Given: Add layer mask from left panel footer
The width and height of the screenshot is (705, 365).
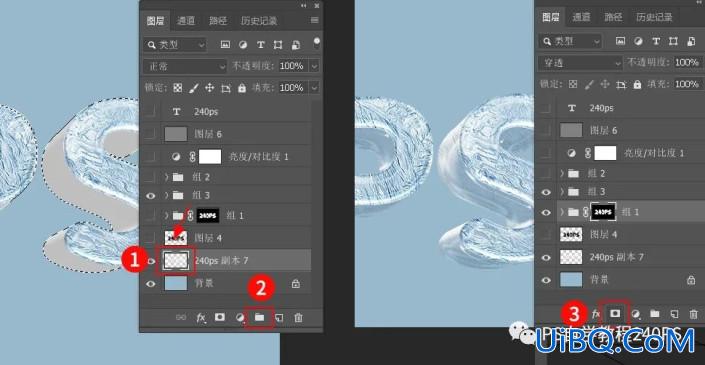Looking at the screenshot, I should (x=220, y=317).
